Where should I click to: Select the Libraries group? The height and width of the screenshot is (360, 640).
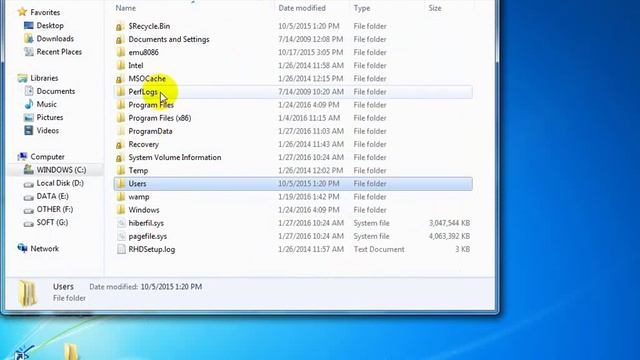[x=44, y=78]
